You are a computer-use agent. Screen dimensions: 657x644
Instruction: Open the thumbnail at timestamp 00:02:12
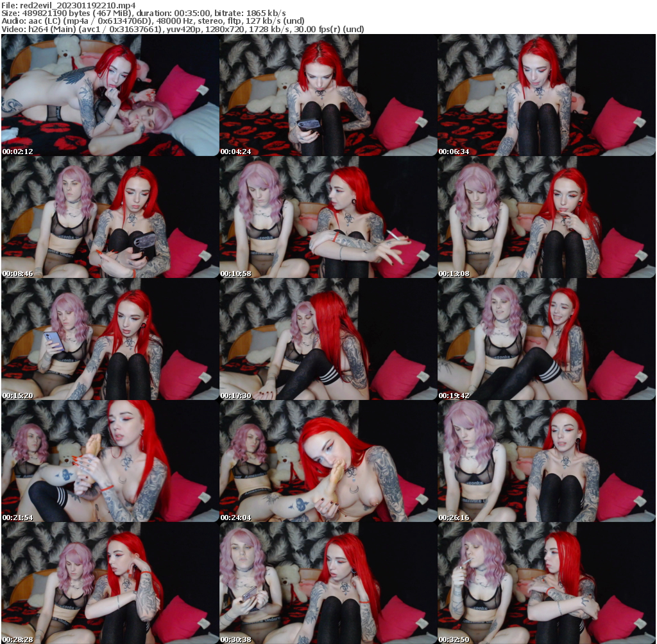point(109,96)
